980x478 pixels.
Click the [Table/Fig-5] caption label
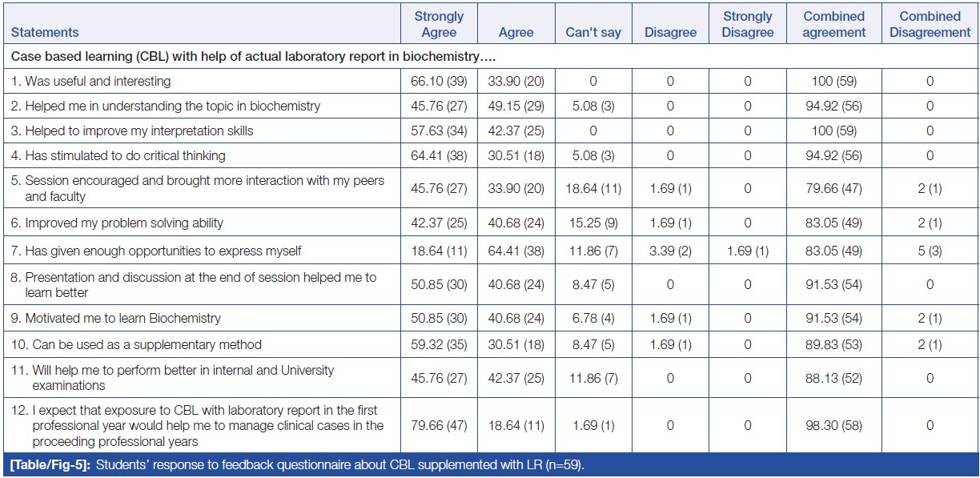tap(50, 466)
